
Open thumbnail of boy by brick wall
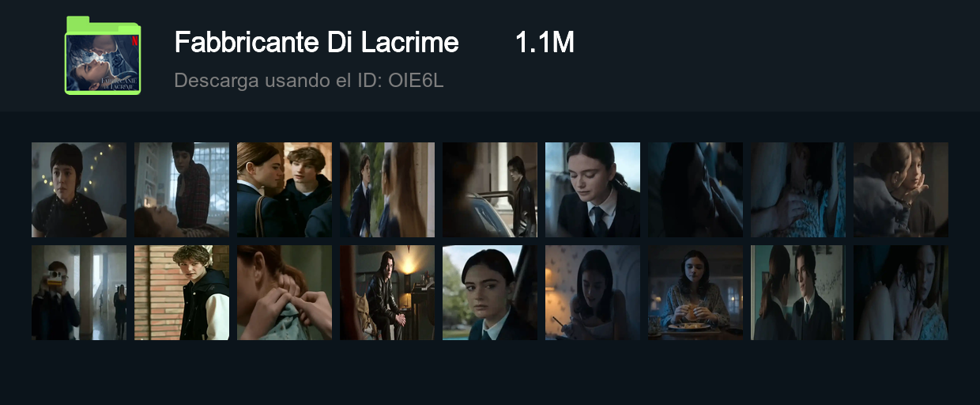(x=182, y=293)
